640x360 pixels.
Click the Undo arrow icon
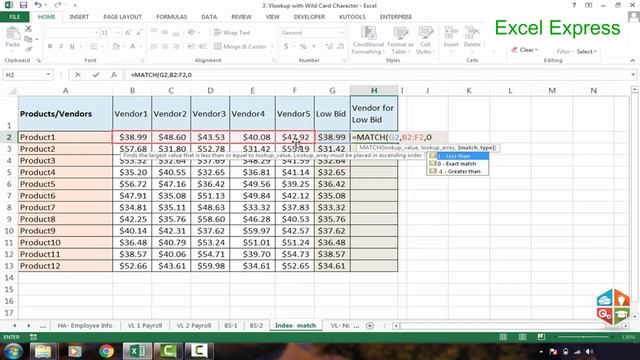click(x=38, y=5)
